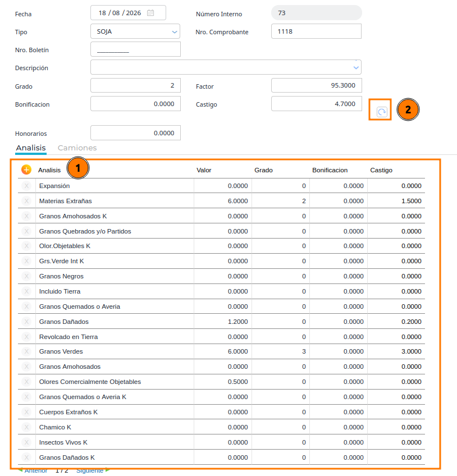Delete the Chamico K analysis row
This screenshot has width=457, height=476.
click(x=26, y=427)
